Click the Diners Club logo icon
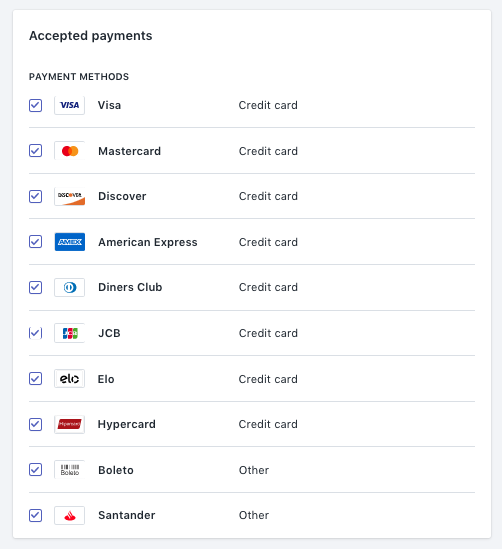This screenshot has height=549, width=502. (69, 287)
